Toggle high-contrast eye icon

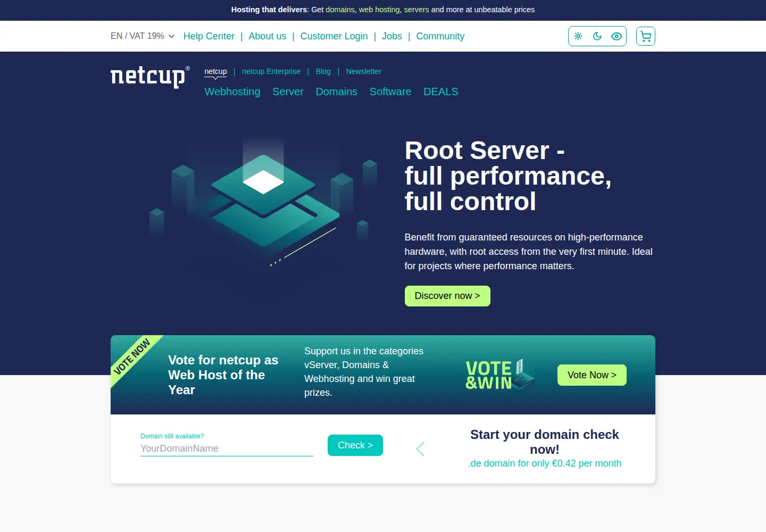tap(617, 36)
